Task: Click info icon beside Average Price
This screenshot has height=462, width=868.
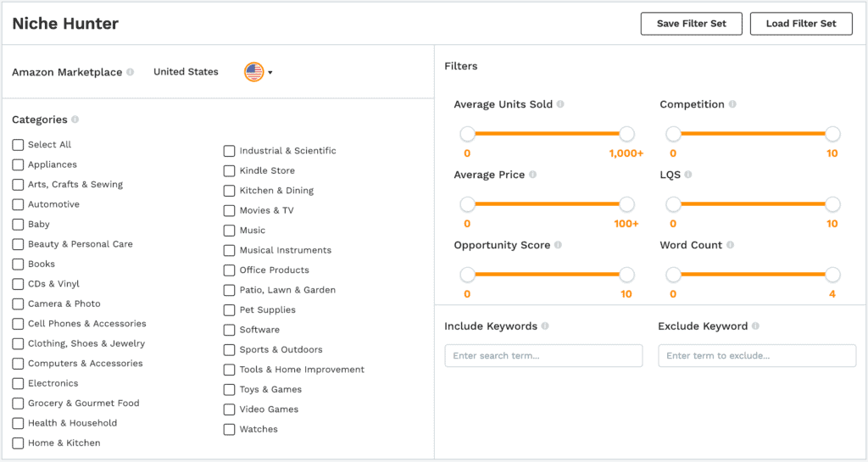Action: click(532, 175)
